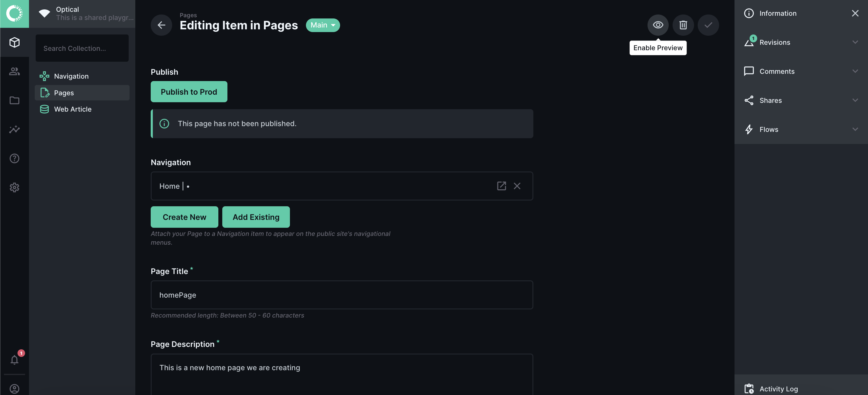Screen dimensions: 868x395
Task: Select the Web Article collection
Action: [x=72, y=109]
